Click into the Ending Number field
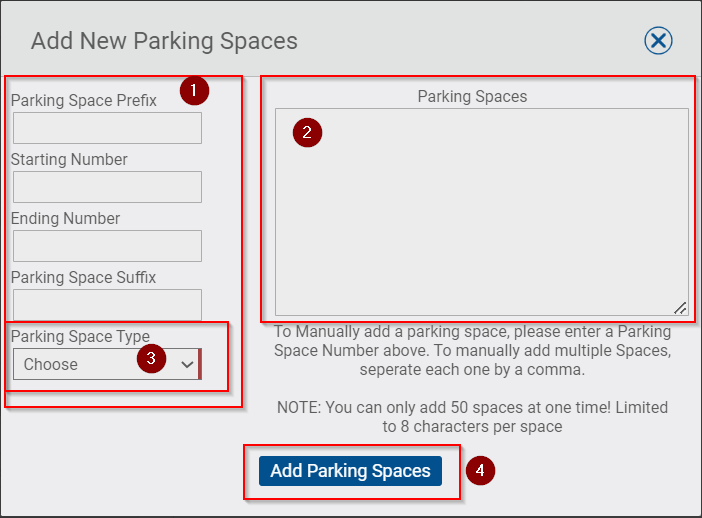 point(107,246)
